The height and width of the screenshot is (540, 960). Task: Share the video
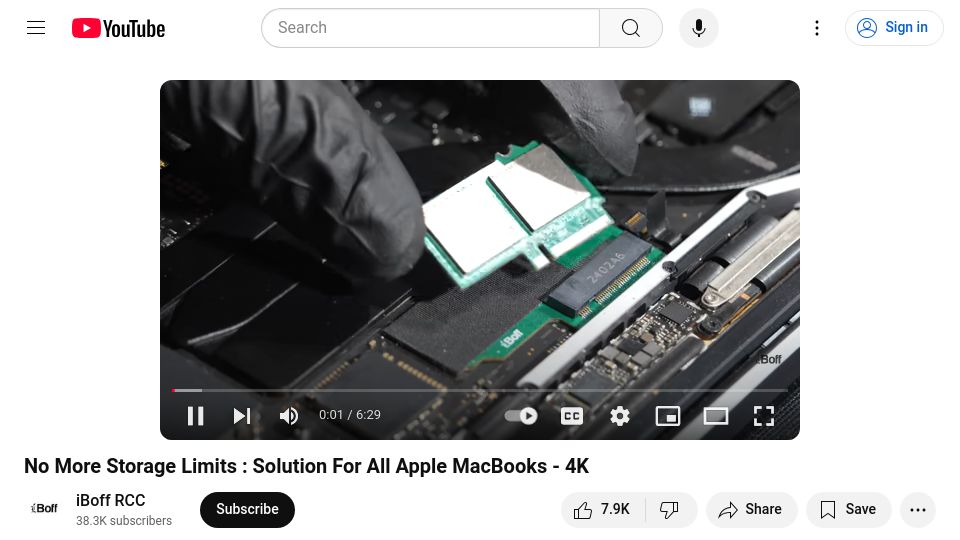coord(751,509)
